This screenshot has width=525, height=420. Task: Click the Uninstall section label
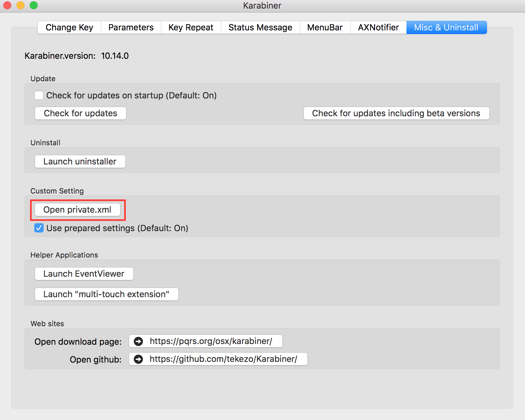tap(46, 143)
